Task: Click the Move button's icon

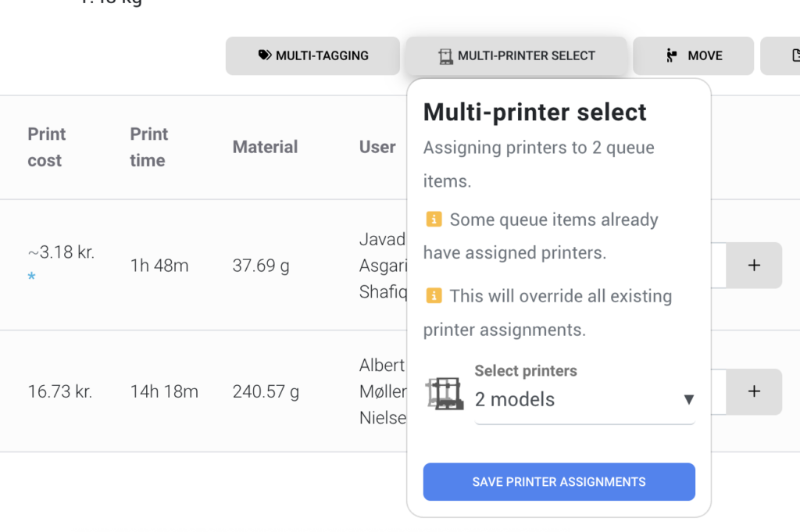Action: [x=671, y=55]
